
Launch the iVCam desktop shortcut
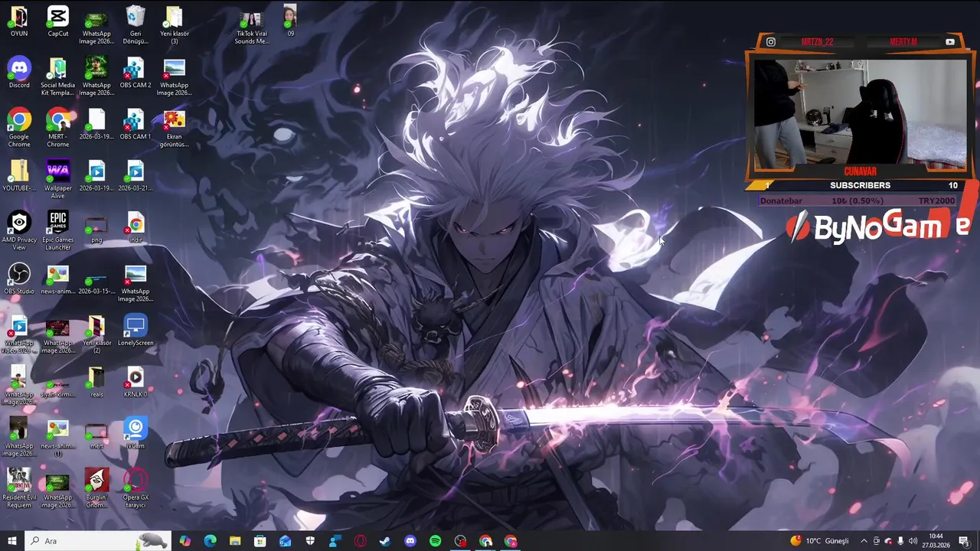point(136,432)
